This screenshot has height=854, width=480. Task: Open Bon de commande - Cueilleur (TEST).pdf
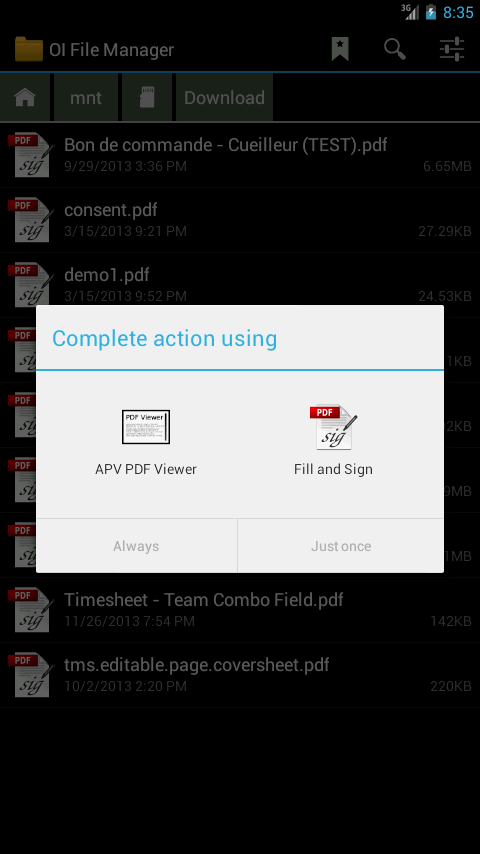(240, 155)
